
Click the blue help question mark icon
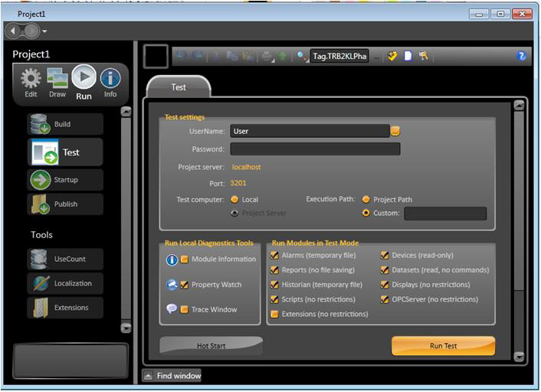click(x=522, y=56)
